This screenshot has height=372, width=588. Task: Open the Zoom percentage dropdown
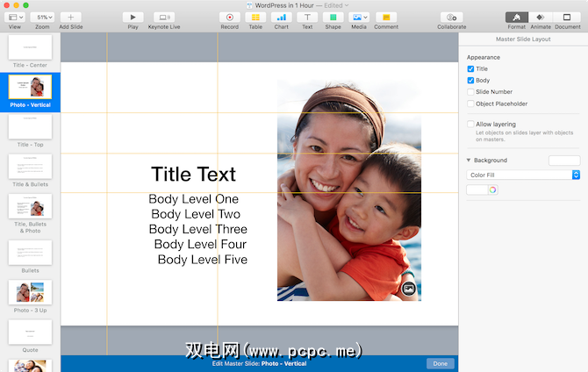(x=42, y=17)
